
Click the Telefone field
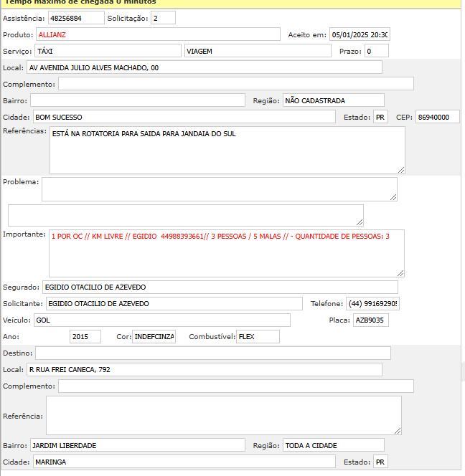pos(373,304)
